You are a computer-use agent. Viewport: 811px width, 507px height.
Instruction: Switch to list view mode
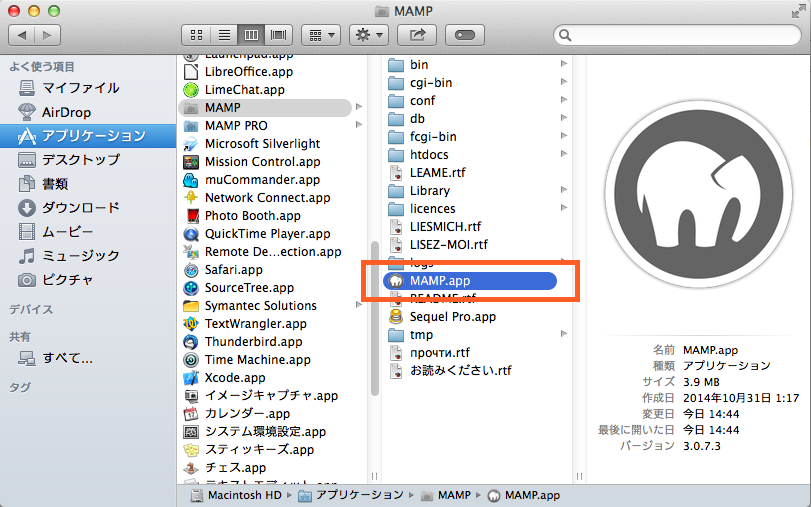tap(224, 35)
